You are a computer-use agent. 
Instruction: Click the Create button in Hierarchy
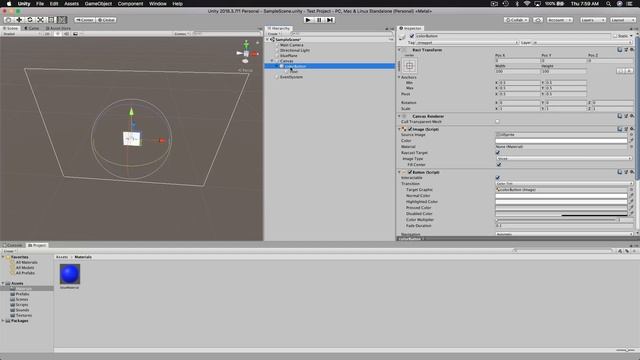pyautogui.click(x=273, y=34)
